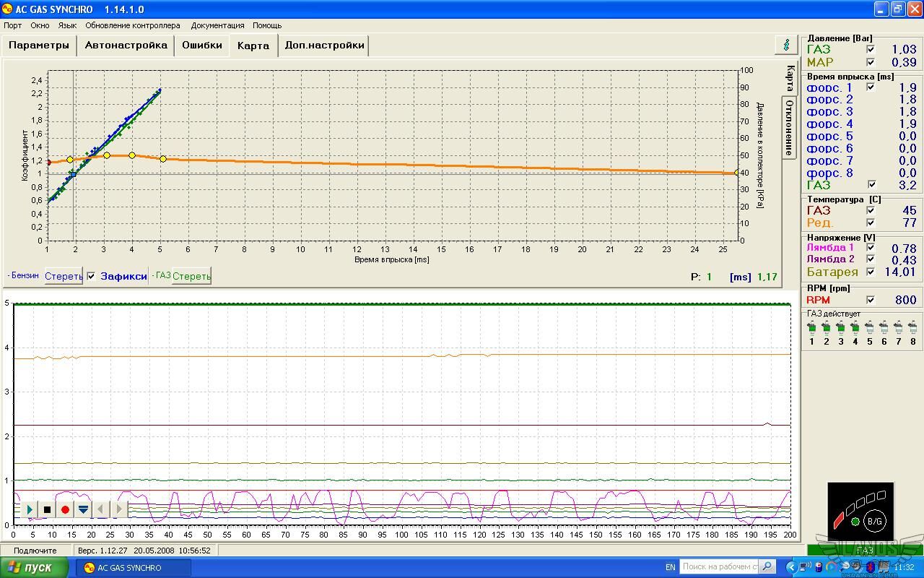Switch to the vertical Отклонение side tab
This screenshot has height=578, width=924.
pos(790,126)
